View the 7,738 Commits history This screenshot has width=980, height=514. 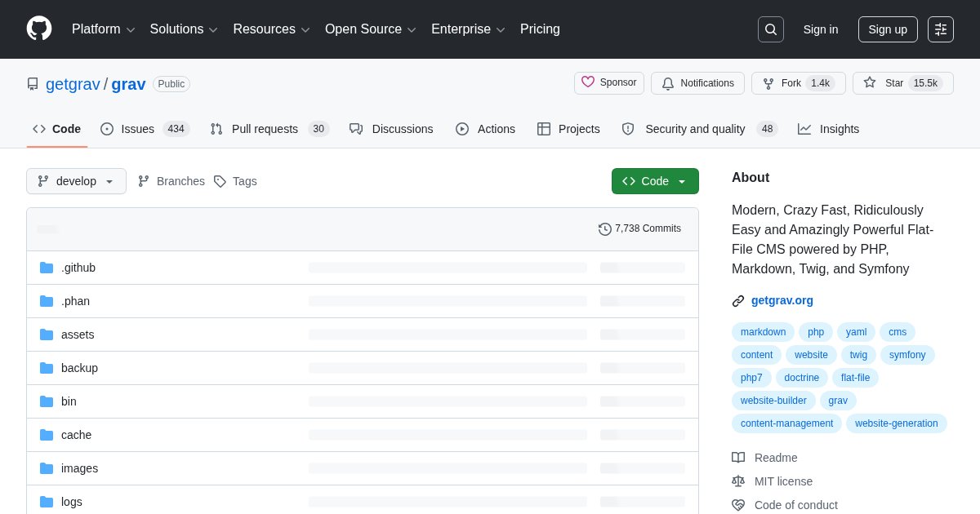(x=639, y=228)
